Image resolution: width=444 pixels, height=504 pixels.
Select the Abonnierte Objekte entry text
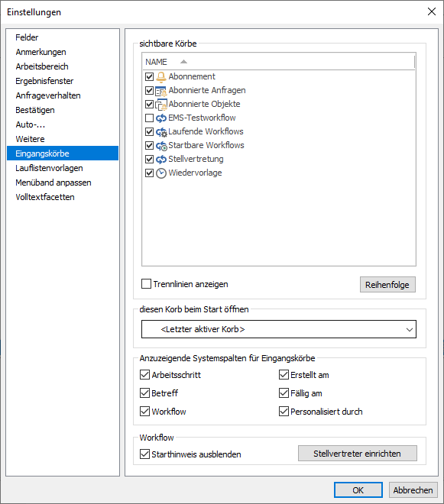(x=204, y=104)
